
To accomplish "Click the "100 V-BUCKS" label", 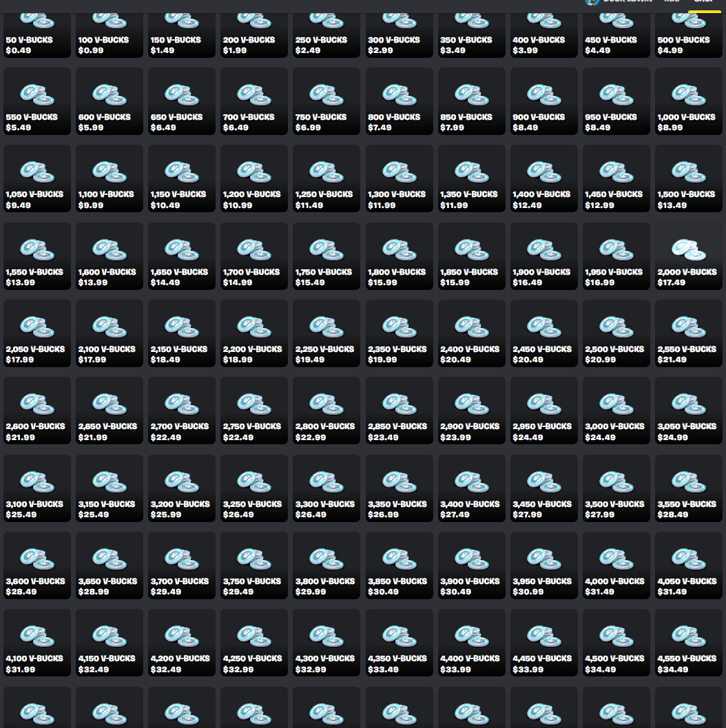I will 103,40.
